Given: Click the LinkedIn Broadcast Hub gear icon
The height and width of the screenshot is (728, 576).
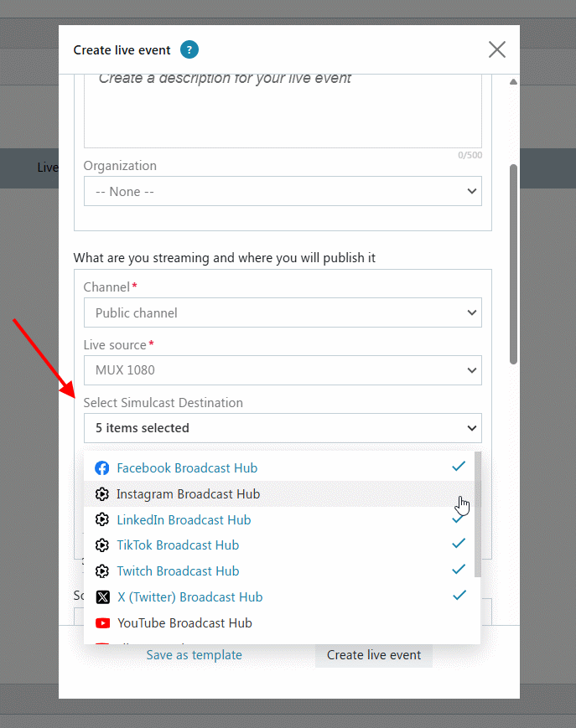Looking at the screenshot, I should (102, 519).
